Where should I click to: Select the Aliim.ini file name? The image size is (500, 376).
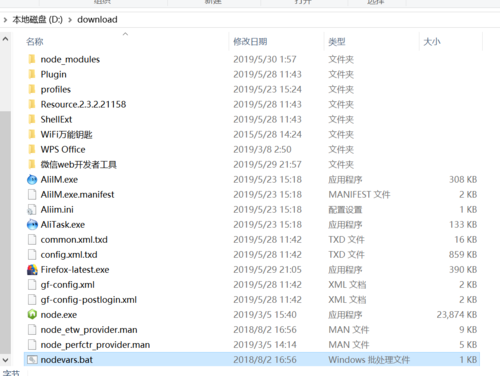click(x=57, y=209)
